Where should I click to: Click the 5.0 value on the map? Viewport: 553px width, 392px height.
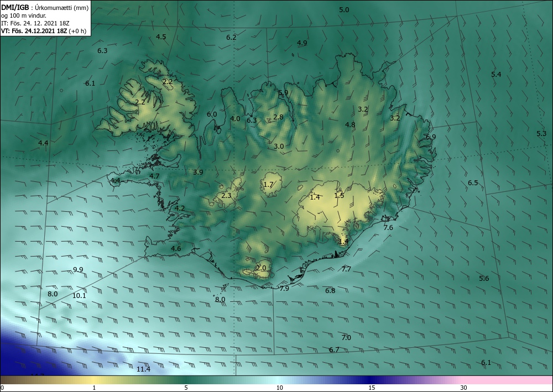point(344,10)
